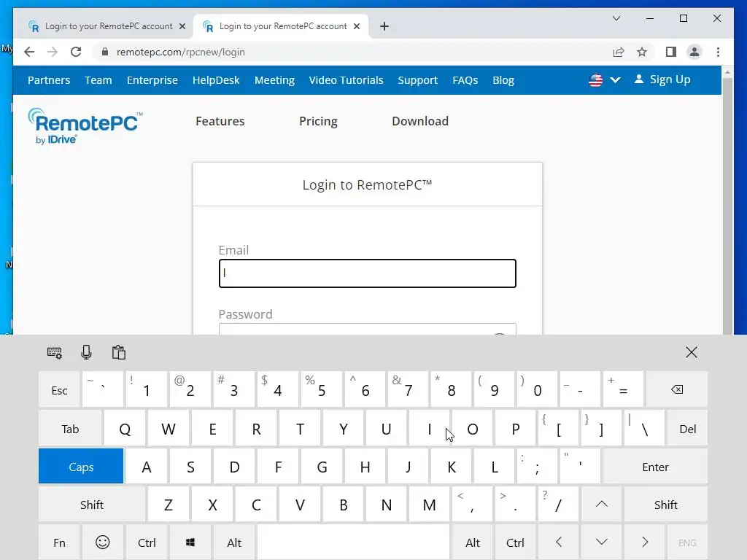Viewport: 747px width, 560px height.
Task: Open the Download page
Action: [x=419, y=121]
